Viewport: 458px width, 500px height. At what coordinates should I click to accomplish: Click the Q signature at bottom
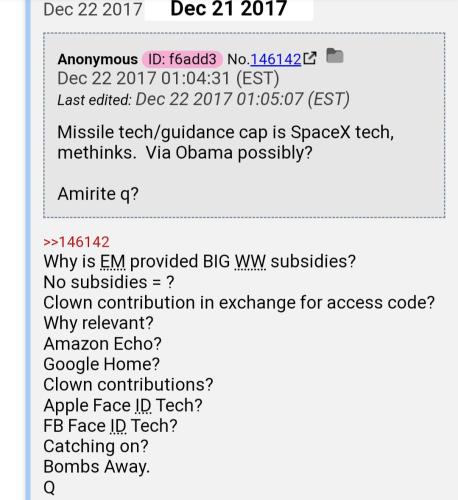pos(49,487)
